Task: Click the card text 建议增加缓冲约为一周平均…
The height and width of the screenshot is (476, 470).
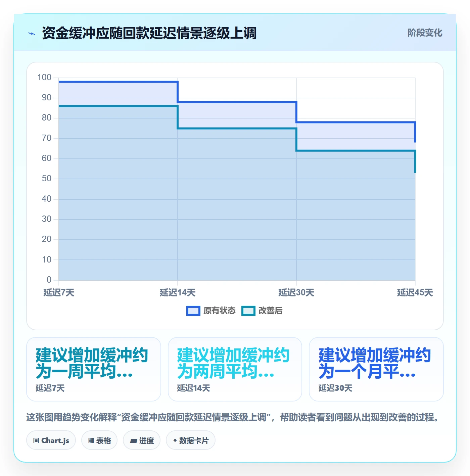Action: coord(92,363)
